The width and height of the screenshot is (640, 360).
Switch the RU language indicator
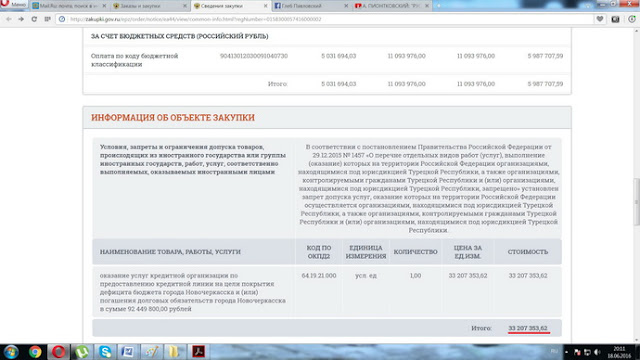pyautogui.click(x=554, y=351)
